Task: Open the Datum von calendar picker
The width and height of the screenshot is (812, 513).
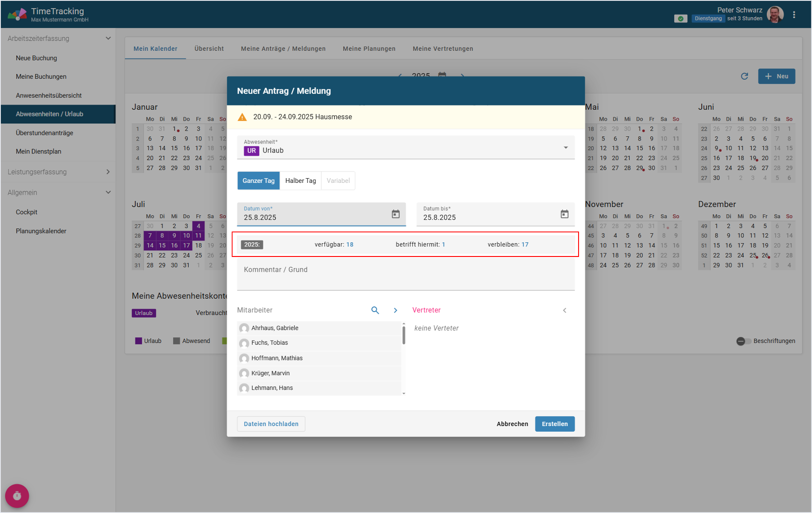Action: (x=395, y=214)
